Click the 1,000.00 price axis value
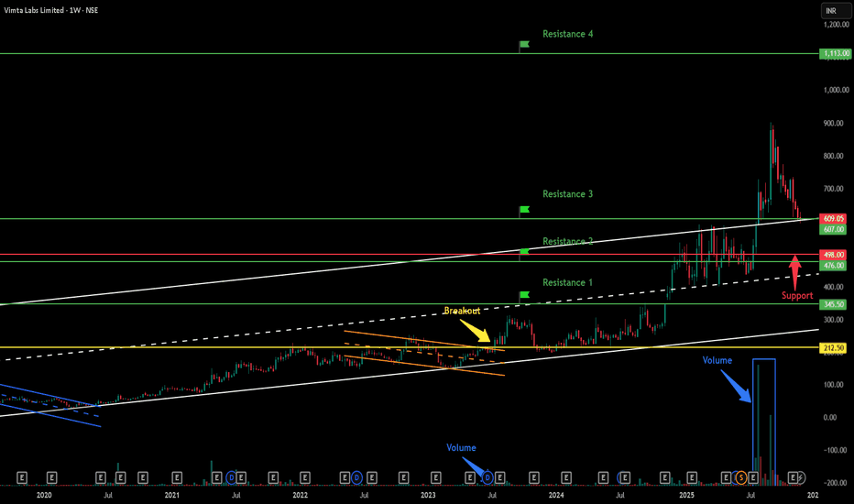The height and width of the screenshot is (504, 854). [x=836, y=90]
